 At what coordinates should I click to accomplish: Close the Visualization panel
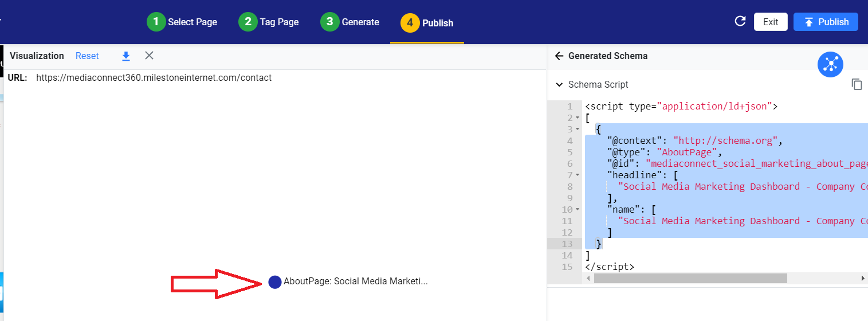tap(149, 56)
